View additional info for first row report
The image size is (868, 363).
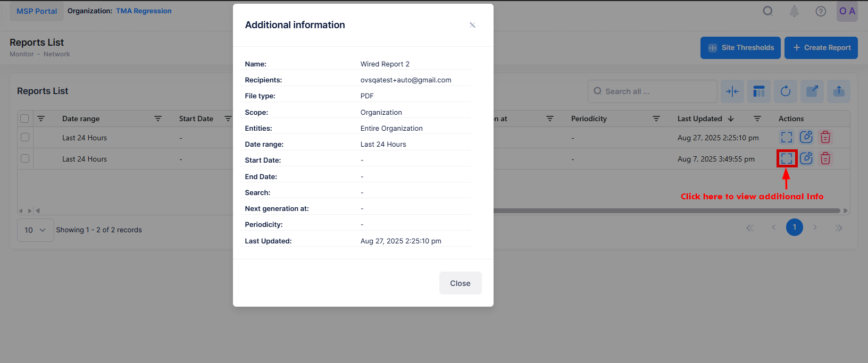coord(787,137)
